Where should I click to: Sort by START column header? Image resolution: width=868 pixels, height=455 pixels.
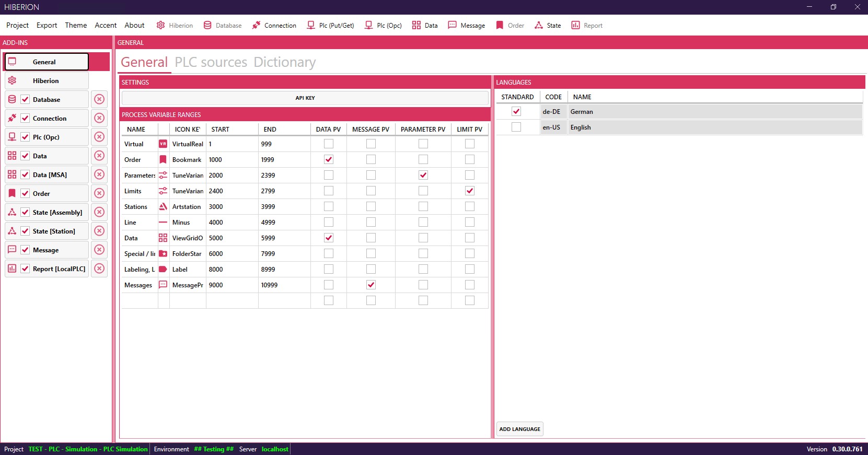(232, 129)
